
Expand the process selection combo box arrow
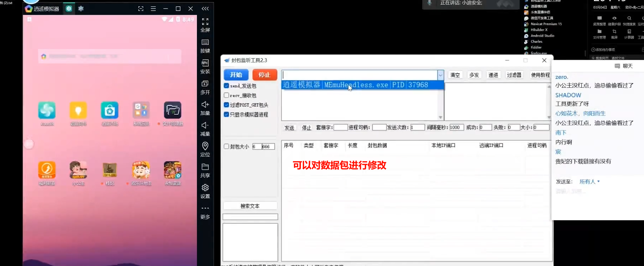[440, 75]
